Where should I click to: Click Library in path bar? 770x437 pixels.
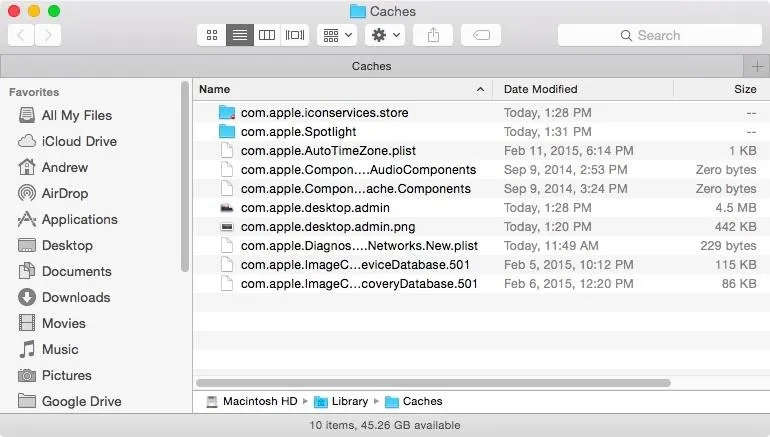click(341, 402)
